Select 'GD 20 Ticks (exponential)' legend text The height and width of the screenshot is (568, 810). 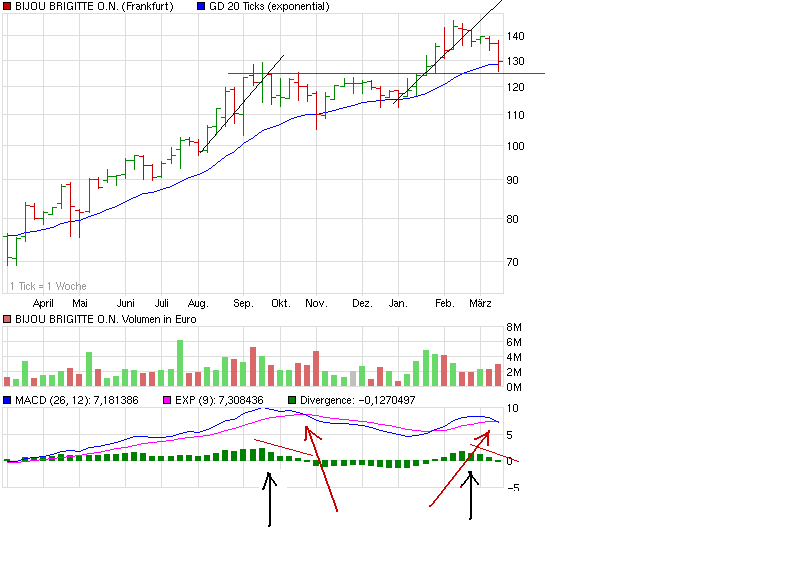coord(269,6)
